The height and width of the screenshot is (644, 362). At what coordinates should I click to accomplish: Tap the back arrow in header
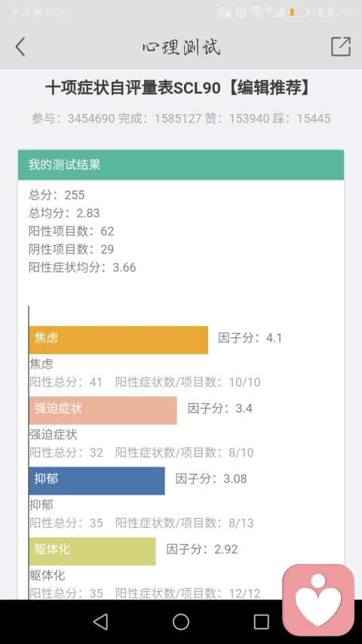coord(20,46)
